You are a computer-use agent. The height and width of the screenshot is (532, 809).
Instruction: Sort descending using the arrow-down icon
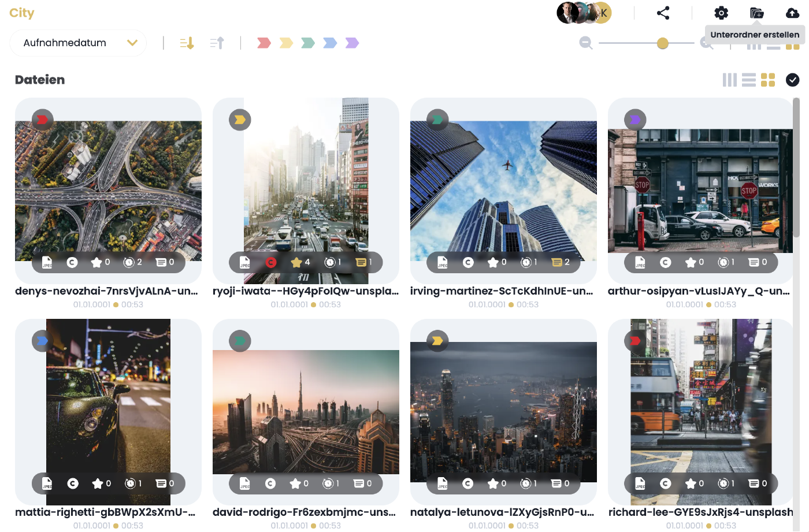pyautogui.click(x=187, y=43)
